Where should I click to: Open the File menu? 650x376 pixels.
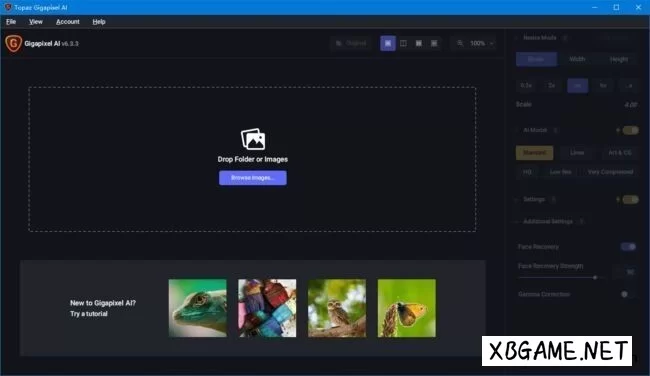tap(11, 22)
